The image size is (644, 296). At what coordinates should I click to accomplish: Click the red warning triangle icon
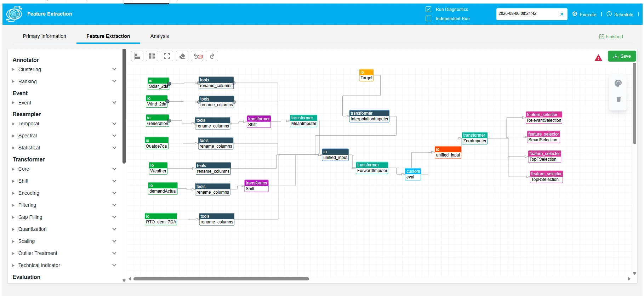598,58
